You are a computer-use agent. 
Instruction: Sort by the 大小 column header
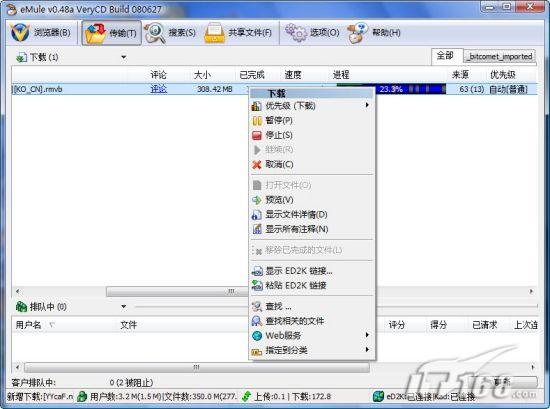point(202,75)
